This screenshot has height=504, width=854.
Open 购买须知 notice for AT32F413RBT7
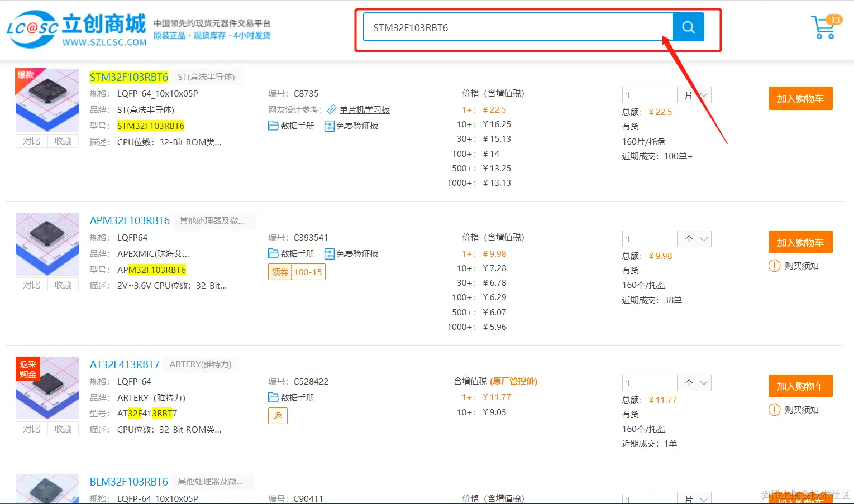794,410
